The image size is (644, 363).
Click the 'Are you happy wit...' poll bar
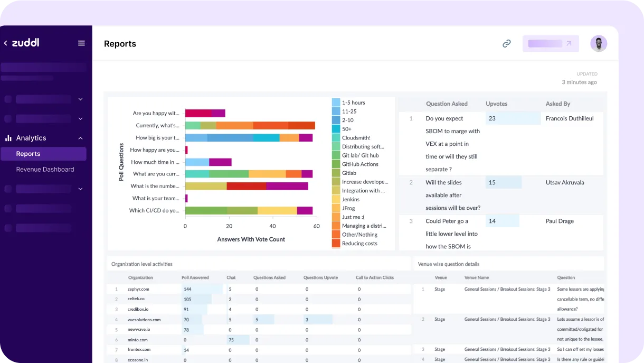(x=205, y=113)
